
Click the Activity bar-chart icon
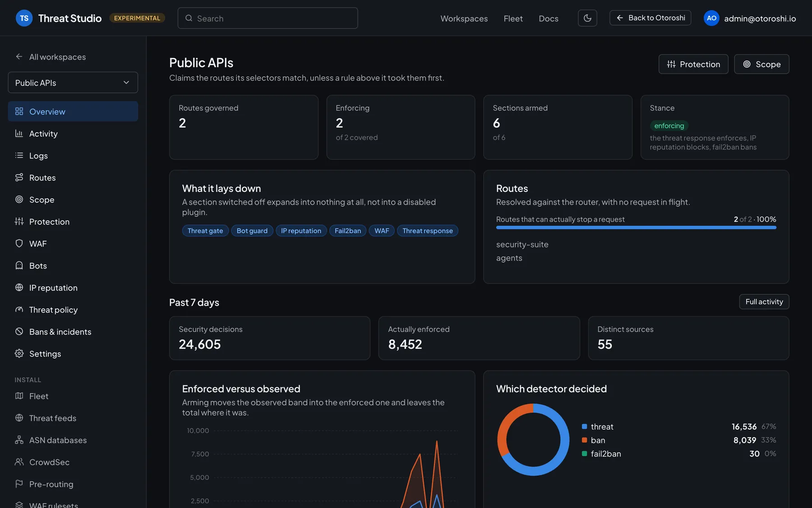point(19,133)
